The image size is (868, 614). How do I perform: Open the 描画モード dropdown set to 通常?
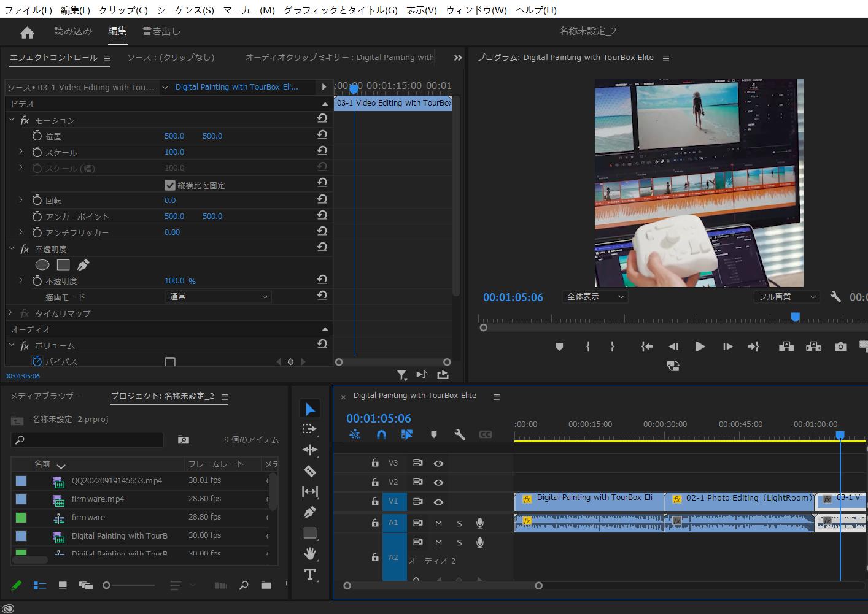point(218,296)
